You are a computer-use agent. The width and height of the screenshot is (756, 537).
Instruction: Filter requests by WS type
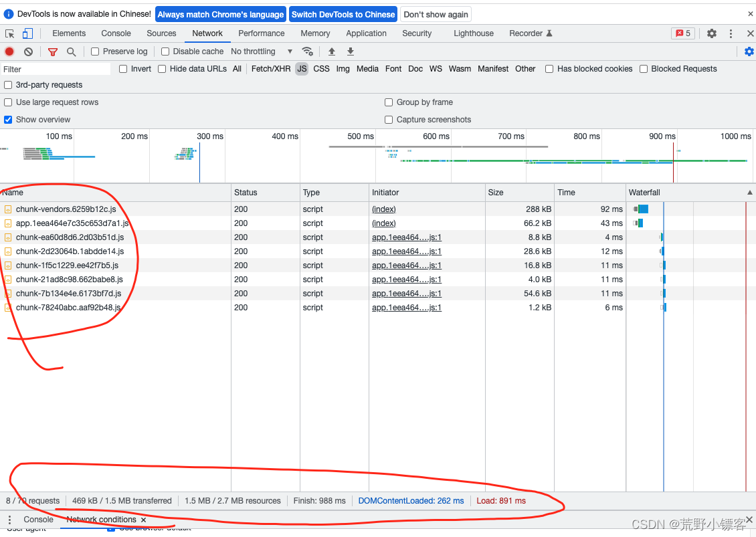point(436,69)
